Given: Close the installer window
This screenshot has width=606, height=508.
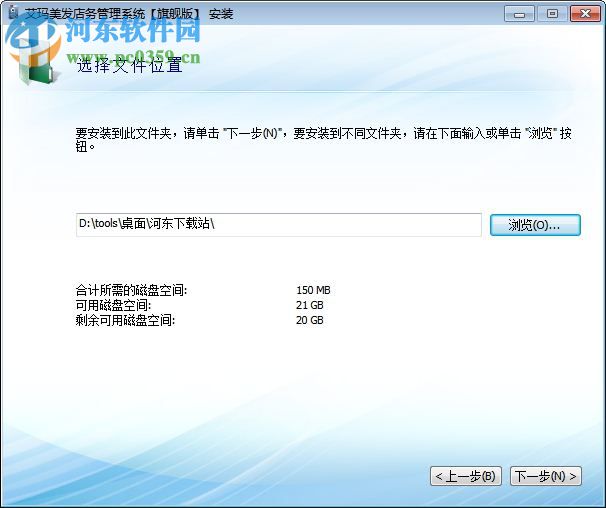Looking at the screenshot, I should point(585,14).
